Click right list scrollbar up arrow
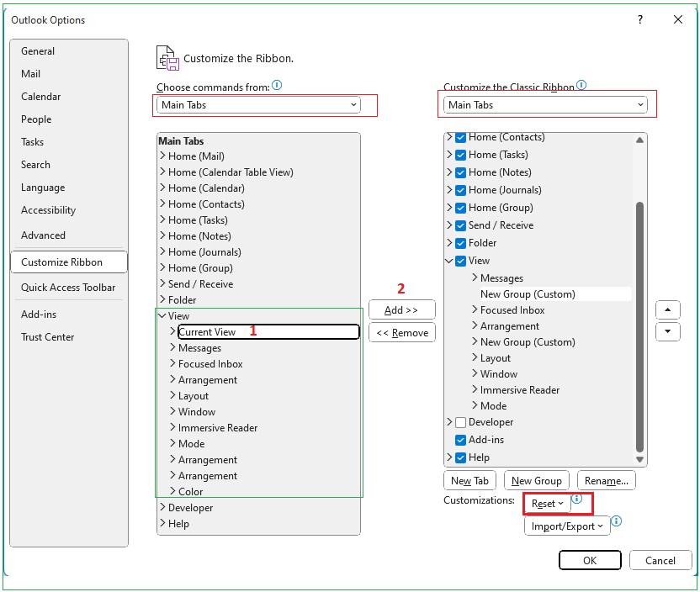Screen dimensions: 700x592 click(639, 140)
